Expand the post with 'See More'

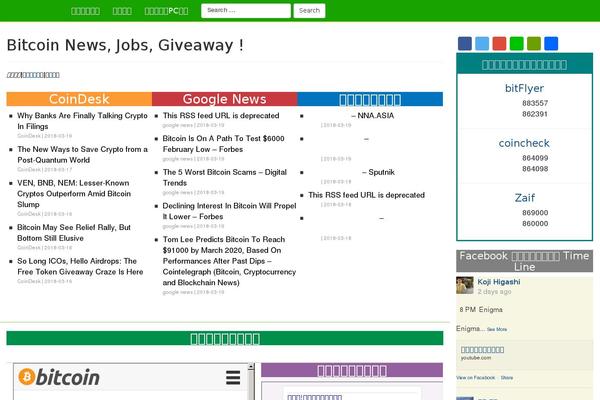pyautogui.click(x=497, y=330)
